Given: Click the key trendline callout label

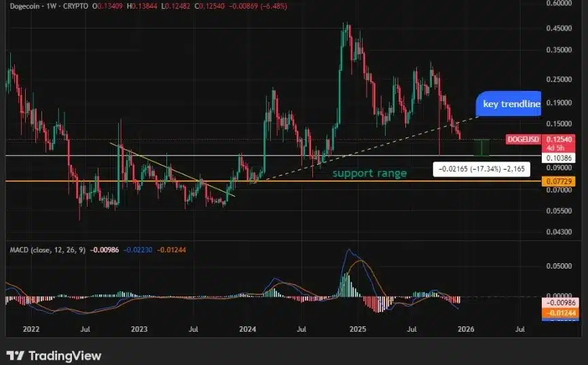Looking at the screenshot, I should tap(511, 104).
